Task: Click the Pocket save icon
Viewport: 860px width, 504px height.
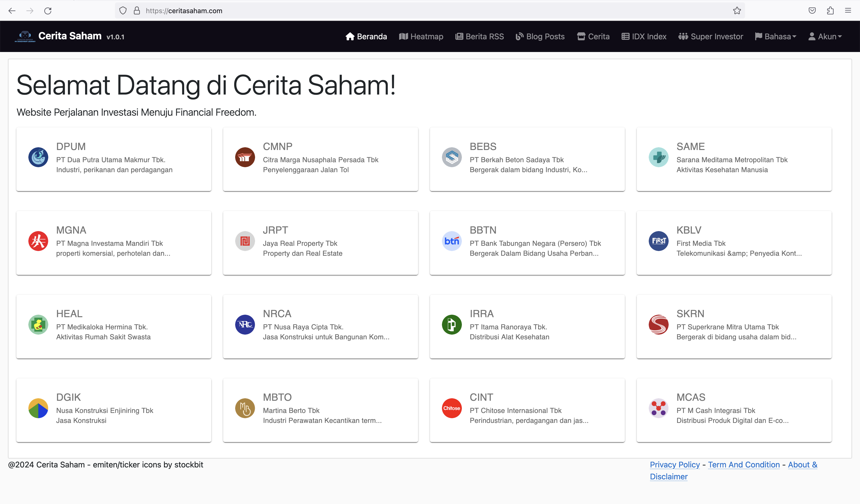Action: (812, 11)
